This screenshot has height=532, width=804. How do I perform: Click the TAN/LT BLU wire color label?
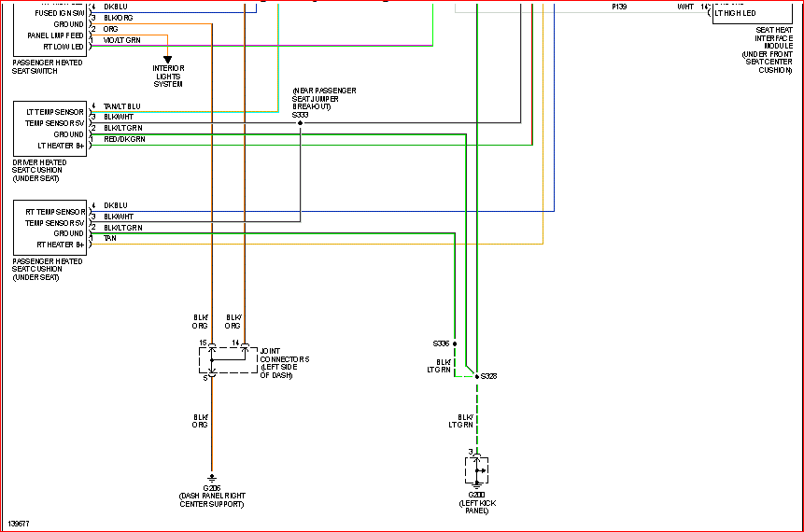(x=122, y=106)
